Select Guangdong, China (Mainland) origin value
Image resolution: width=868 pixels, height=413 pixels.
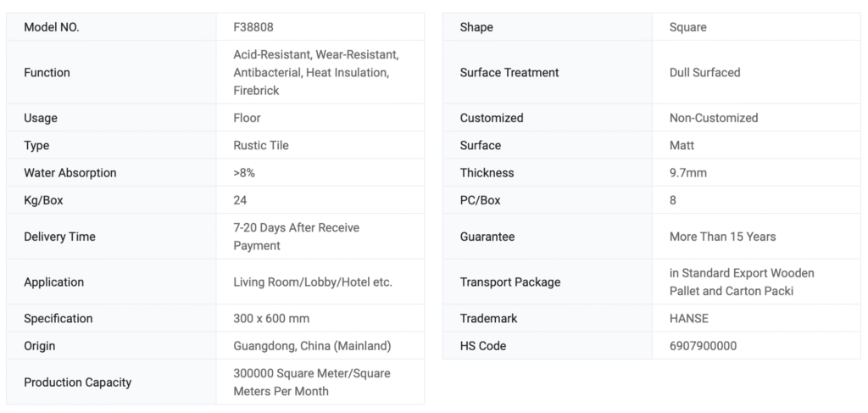(312, 346)
